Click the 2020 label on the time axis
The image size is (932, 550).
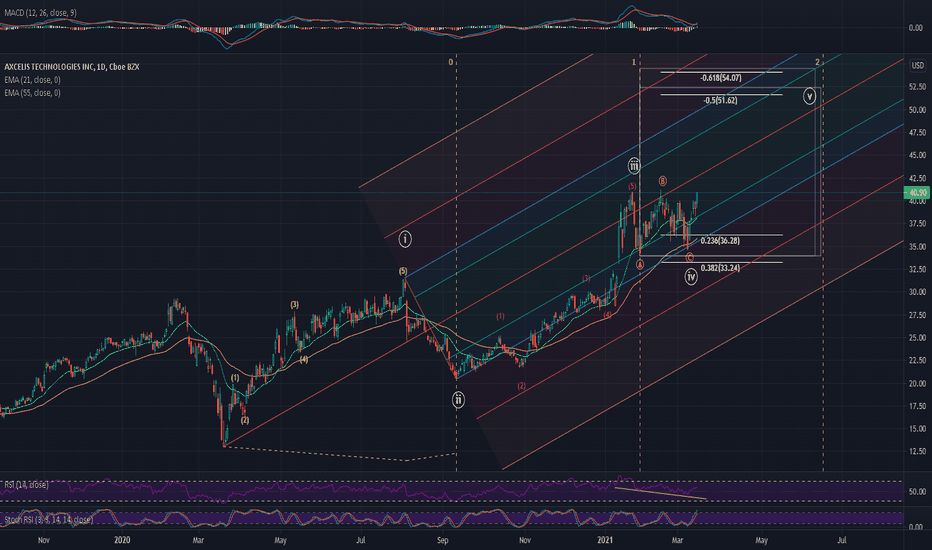(122, 540)
